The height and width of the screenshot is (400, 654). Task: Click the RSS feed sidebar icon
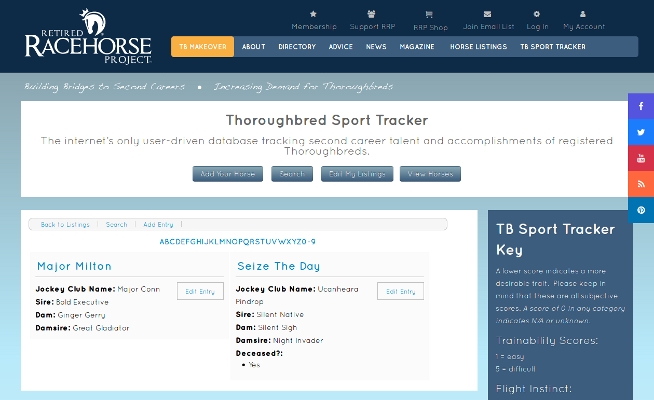641,184
